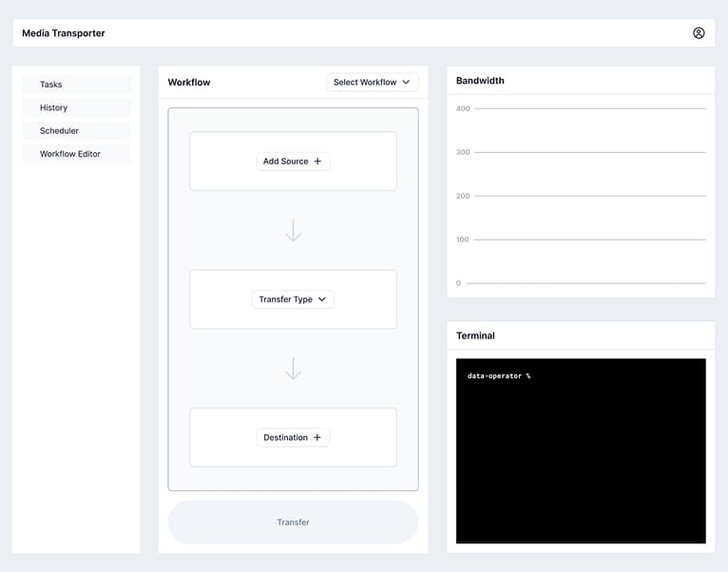Click the Terminal panel header

pos(475,335)
